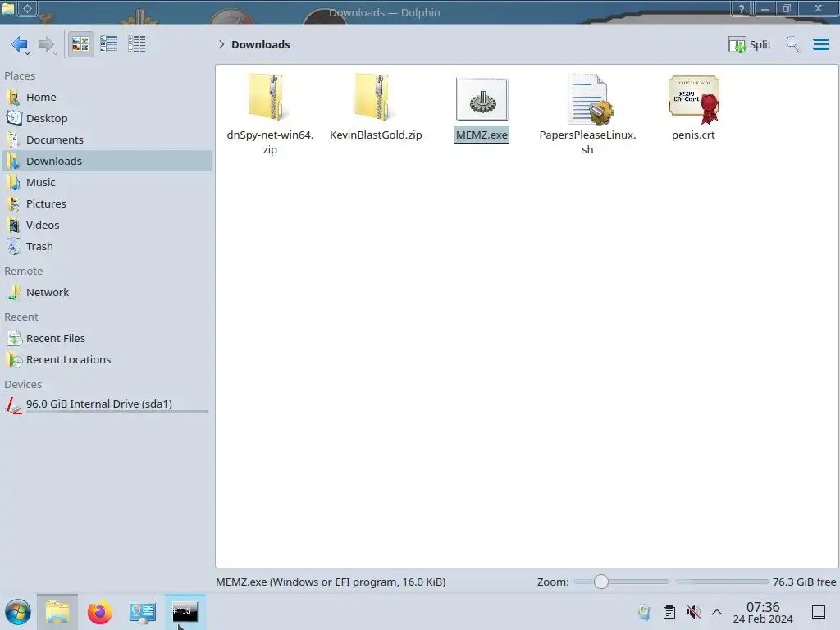This screenshot has height=630, width=840.
Task: Click the tray notifications icon left of clipboard
Action: (x=645, y=612)
